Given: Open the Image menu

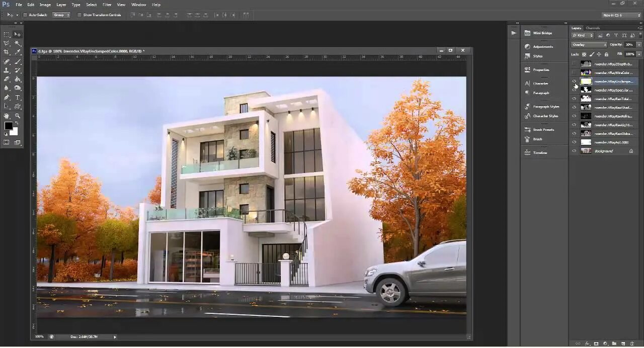Looking at the screenshot, I should coord(45,5).
